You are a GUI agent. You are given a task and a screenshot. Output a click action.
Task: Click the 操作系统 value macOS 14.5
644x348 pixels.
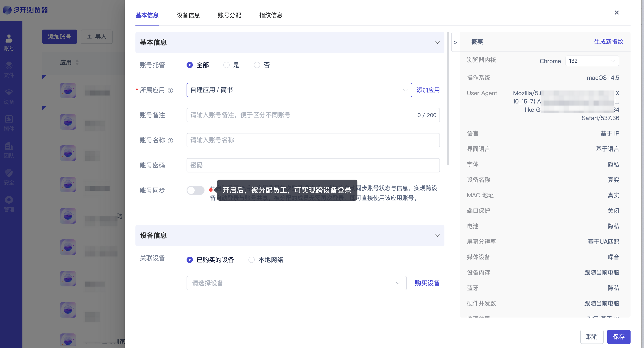coord(603,78)
